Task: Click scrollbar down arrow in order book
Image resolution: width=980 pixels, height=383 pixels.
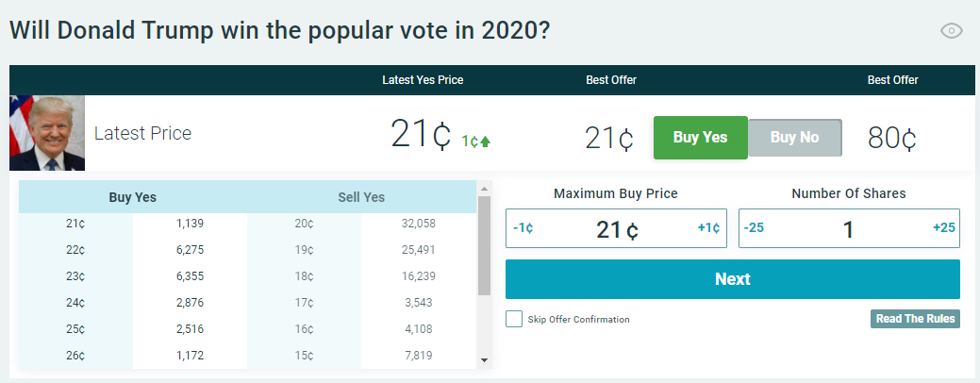Action: tap(484, 359)
